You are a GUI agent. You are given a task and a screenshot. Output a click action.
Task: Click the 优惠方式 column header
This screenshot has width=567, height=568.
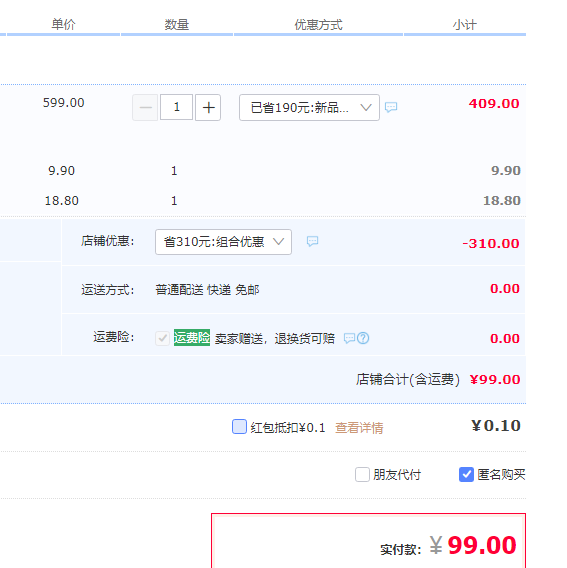coord(318,25)
